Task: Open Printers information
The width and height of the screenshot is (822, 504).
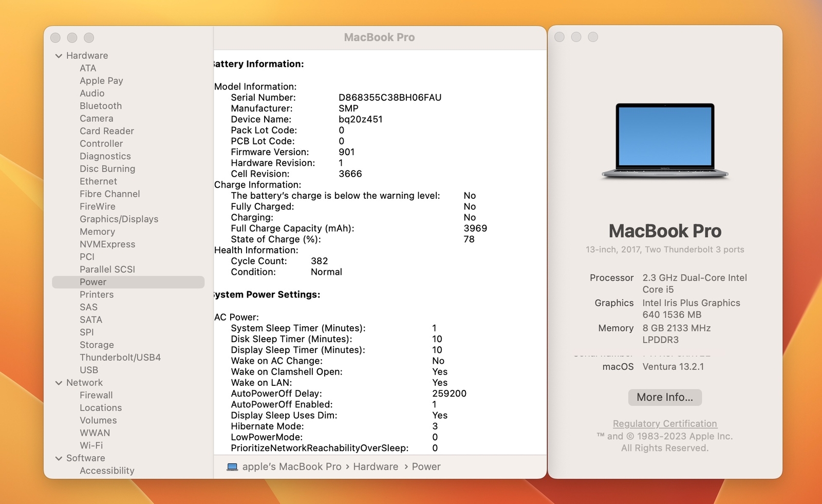Action: click(97, 295)
